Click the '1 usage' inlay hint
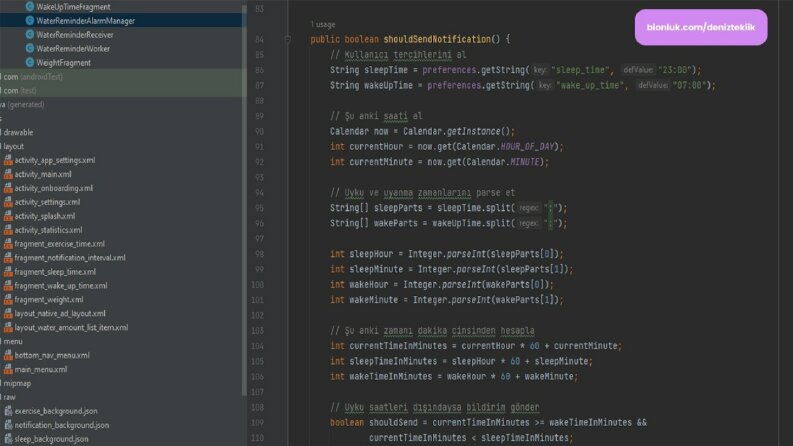This screenshot has width=793, height=446. (x=323, y=24)
